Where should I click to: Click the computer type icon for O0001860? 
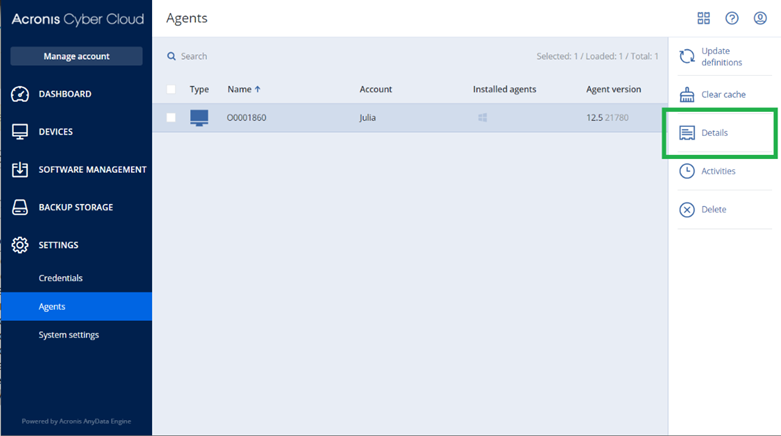tap(199, 118)
